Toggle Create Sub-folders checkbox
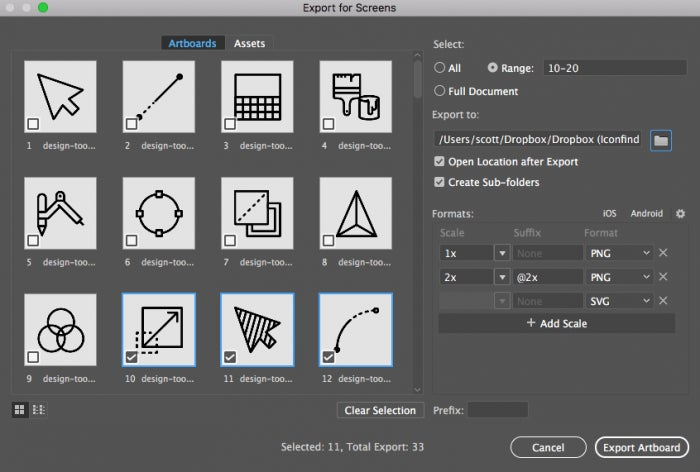Image resolution: width=700 pixels, height=472 pixels. 439,182
